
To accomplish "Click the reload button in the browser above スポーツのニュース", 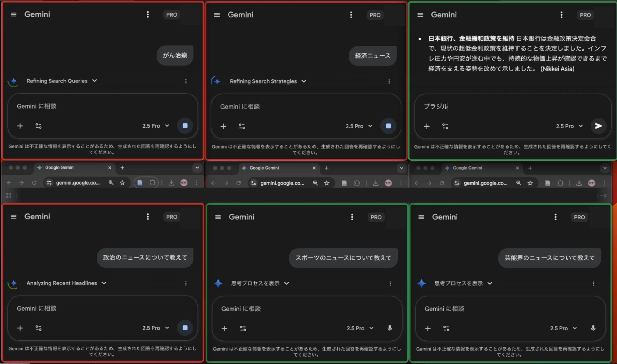I will click(x=238, y=183).
